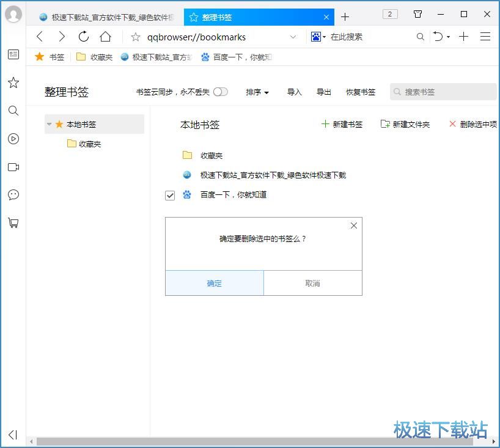Expand the address bar URL dropdown arrow
Image resolution: width=500 pixels, height=448 pixels.
(x=293, y=37)
